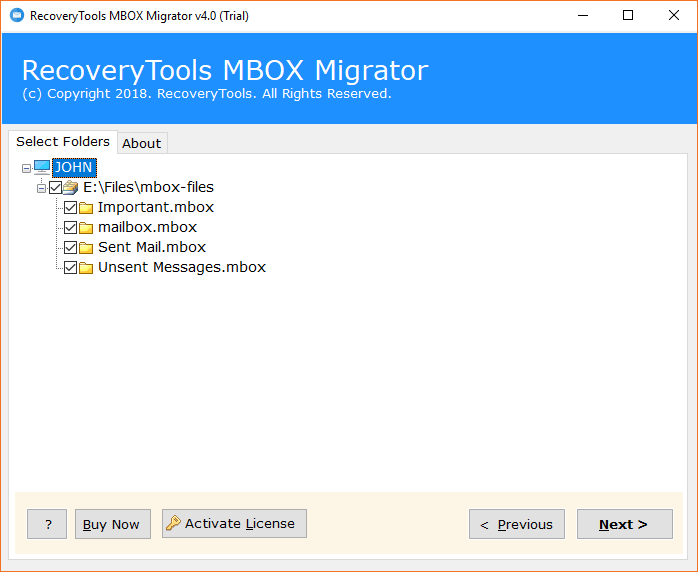This screenshot has height=572, width=698.
Task: Click the key icon on Activate License
Action: click(173, 523)
